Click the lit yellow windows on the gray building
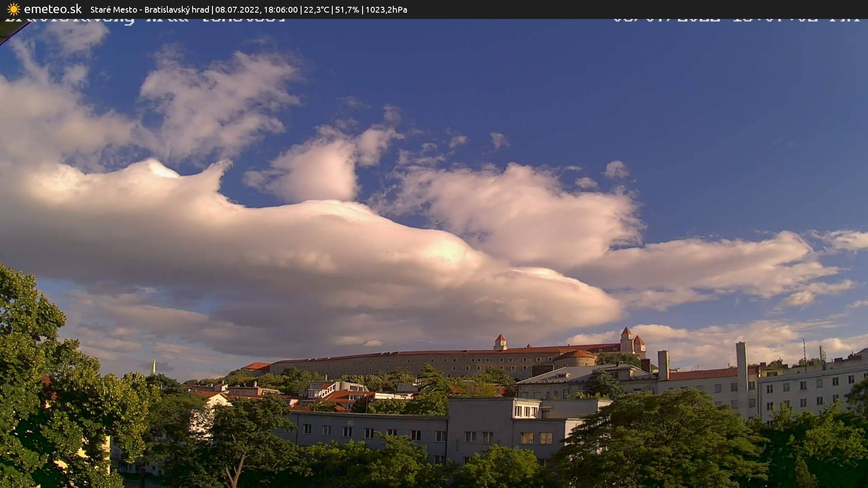868x488 pixels. (536, 438)
